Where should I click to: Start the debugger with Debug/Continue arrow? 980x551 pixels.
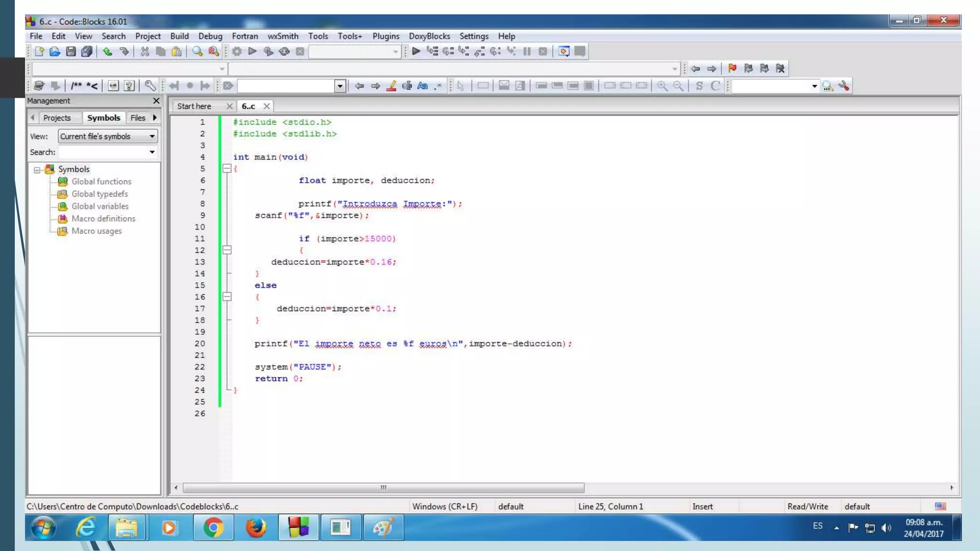coord(416,51)
